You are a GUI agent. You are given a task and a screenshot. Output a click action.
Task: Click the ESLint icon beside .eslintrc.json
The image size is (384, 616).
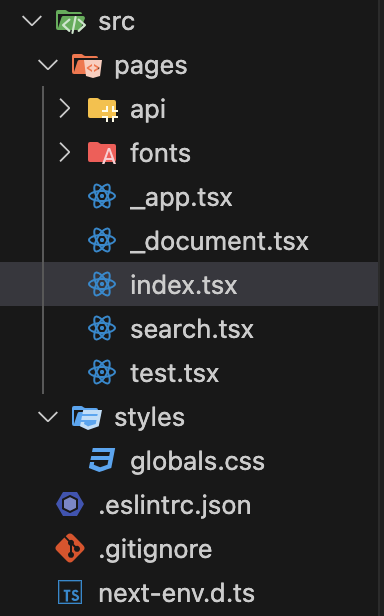[x=70, y=504]
